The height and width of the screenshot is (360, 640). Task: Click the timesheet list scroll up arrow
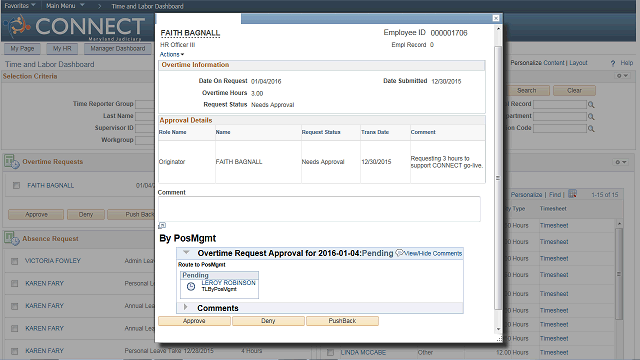pos(619,224)
